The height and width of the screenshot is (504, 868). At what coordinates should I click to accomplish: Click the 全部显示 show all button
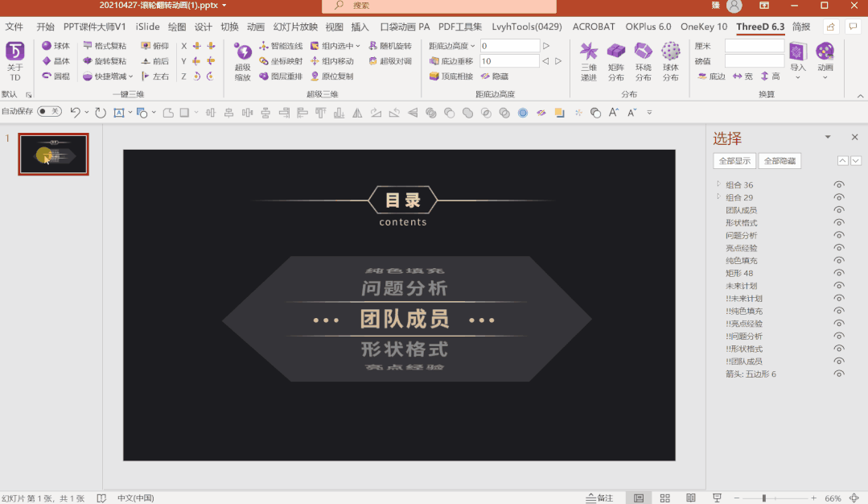pyautogui.click(x=734, y=161)
